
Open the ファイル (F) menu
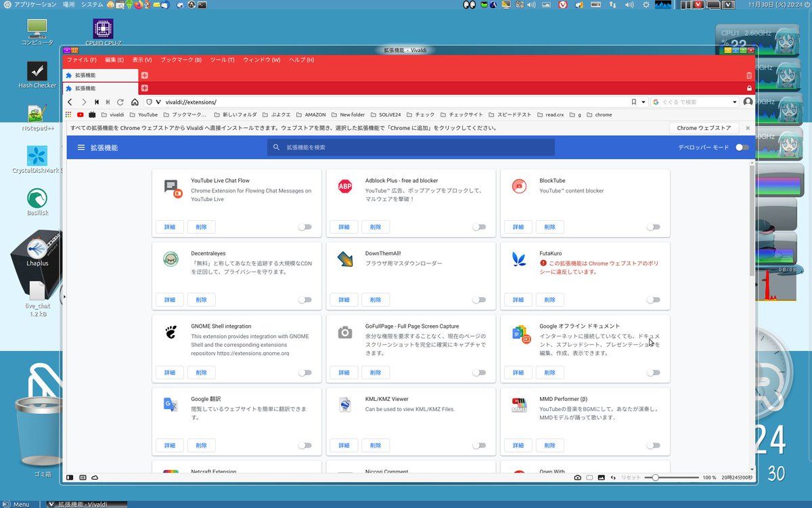tap(81, 60)
